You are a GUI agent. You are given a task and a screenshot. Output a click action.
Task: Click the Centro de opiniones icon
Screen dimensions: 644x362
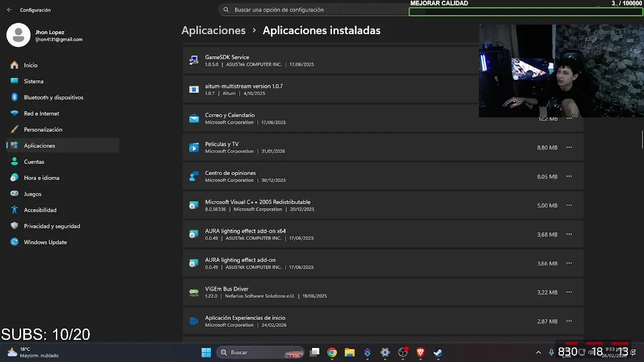[x=194, y=176]
